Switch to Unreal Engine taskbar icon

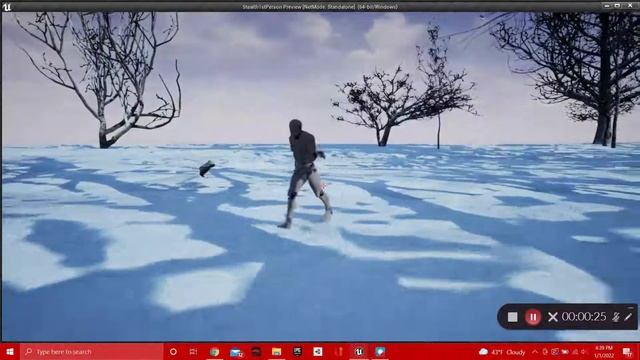(359, 351)
